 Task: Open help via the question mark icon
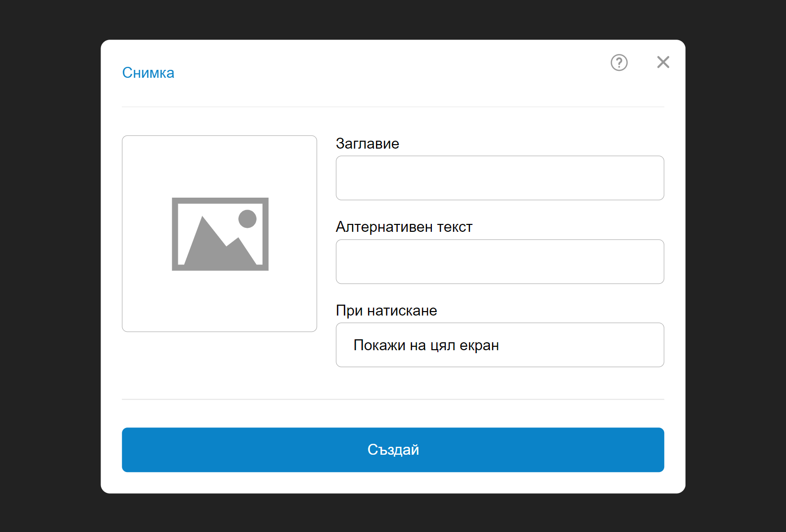[619, 62]
